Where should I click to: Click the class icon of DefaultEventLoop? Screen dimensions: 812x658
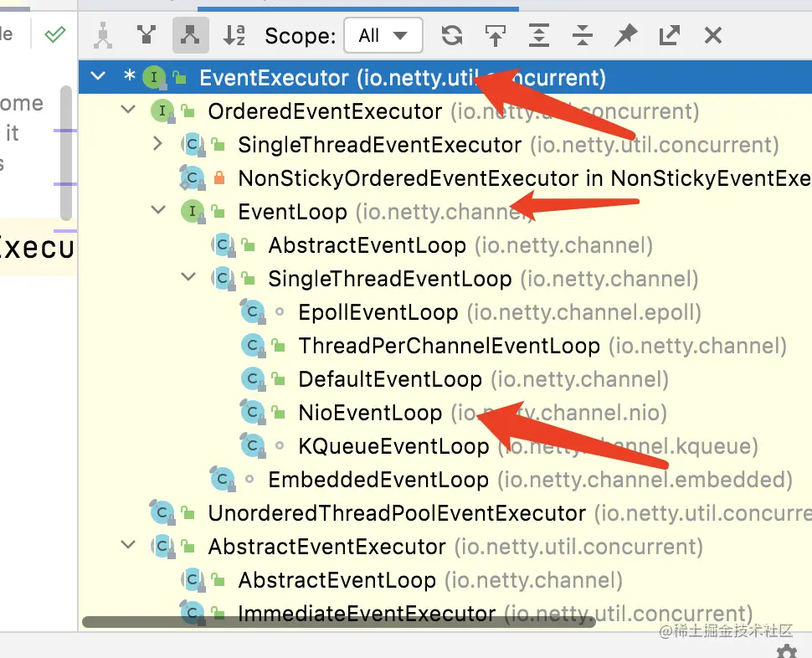253,379
